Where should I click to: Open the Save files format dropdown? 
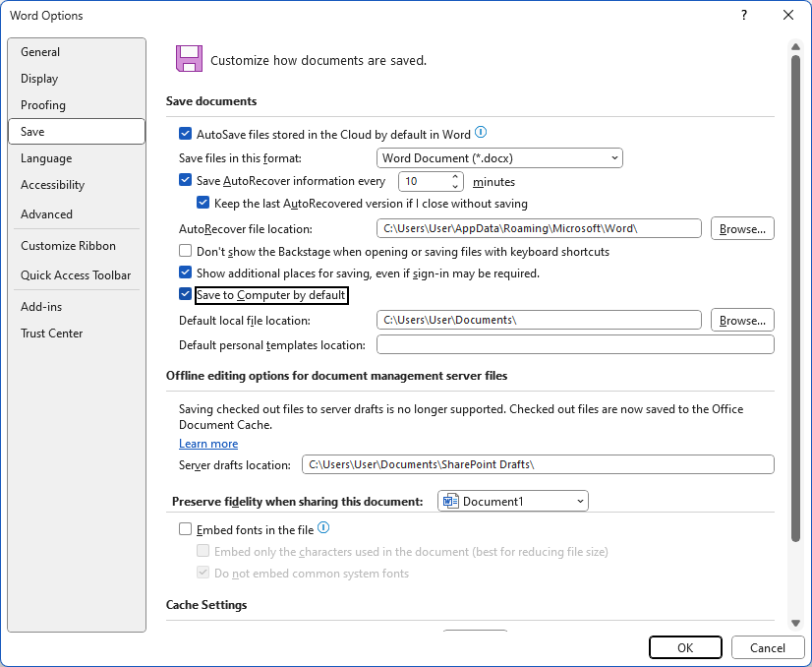(499, 158)
